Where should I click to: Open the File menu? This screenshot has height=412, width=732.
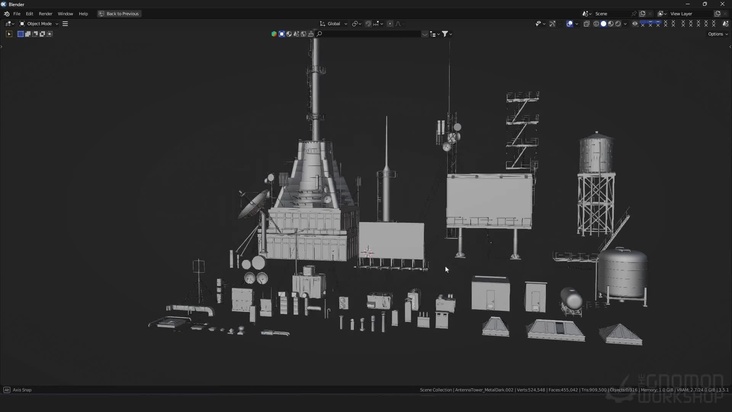tap(17, 14)
